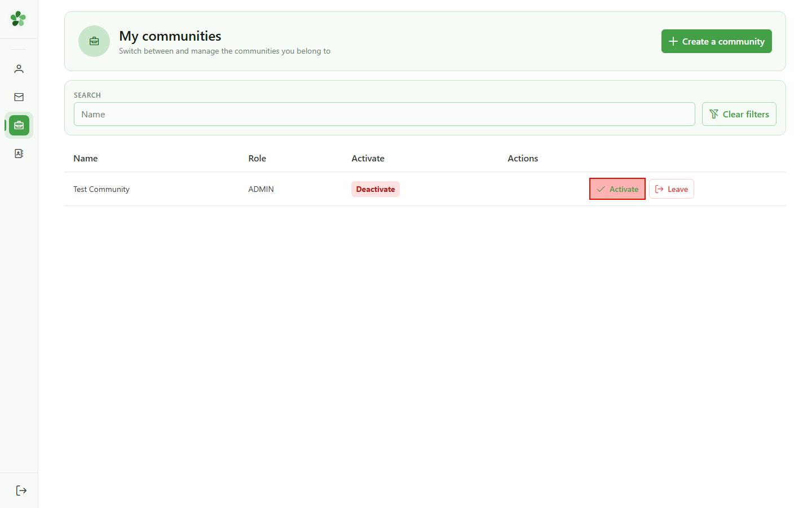The width and height of the screenshot is (812, 508).
Task: Click the Test Community name cell
Action: tap(101, 189)
